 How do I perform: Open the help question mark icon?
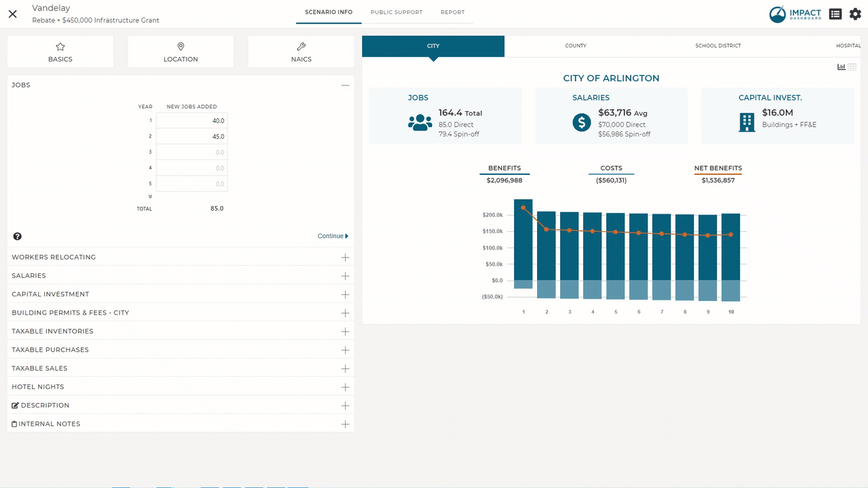[x=17, y=236]
